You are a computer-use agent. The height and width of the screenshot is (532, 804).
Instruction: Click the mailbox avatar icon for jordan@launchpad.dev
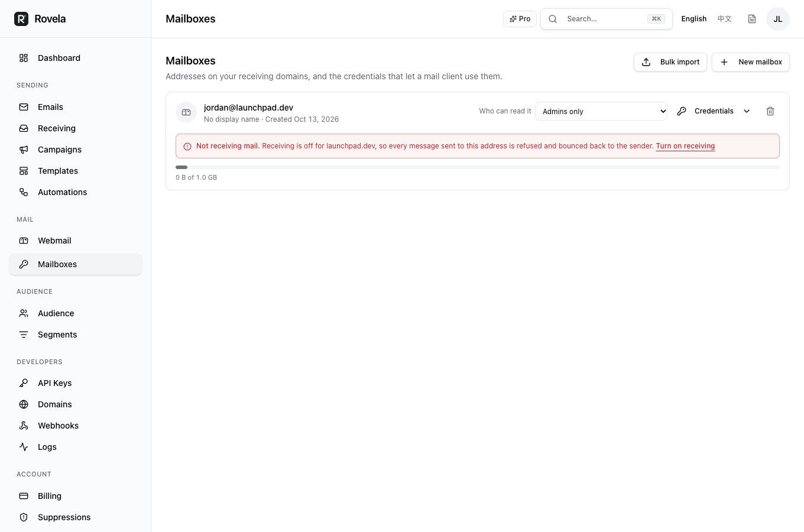186,112
